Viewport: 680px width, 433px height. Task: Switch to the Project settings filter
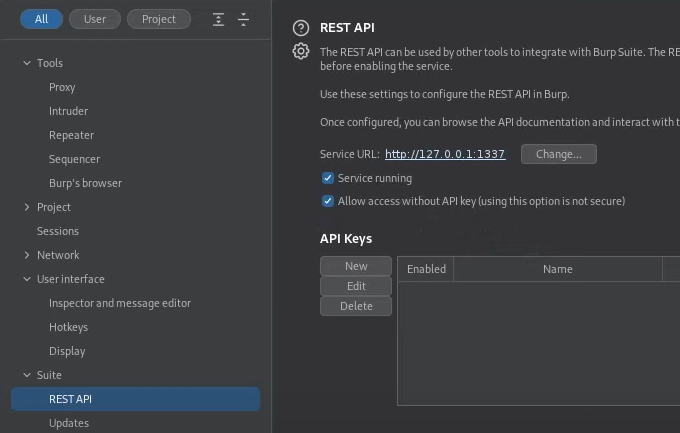click(159, 19)
